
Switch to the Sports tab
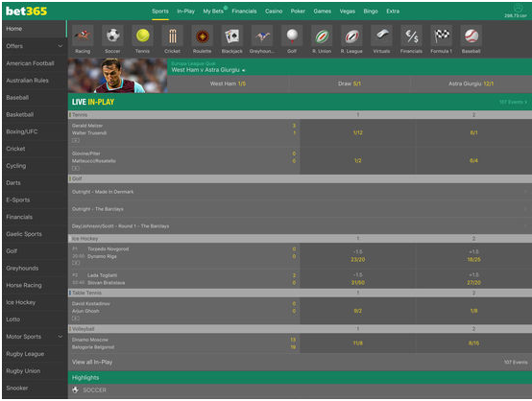[x=160, y=12]
